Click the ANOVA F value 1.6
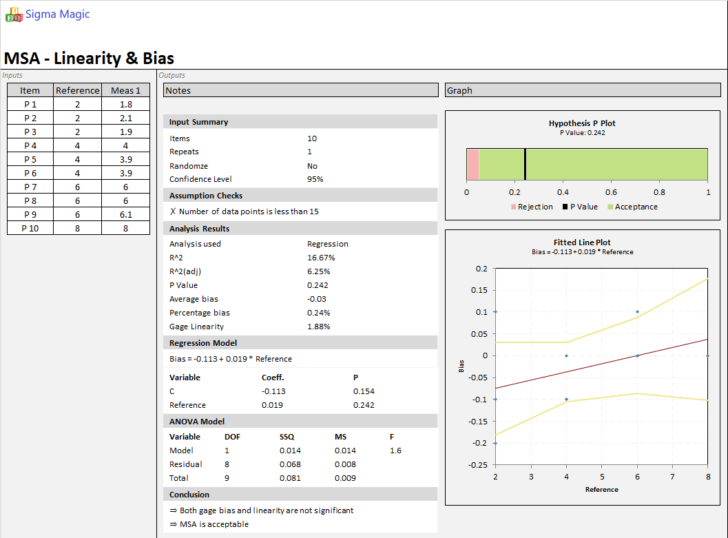728x538 pixels. click(x=395, y=450)
